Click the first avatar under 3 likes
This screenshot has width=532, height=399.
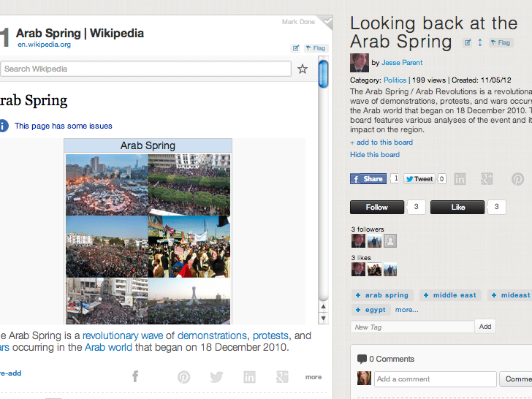(358, 270)
